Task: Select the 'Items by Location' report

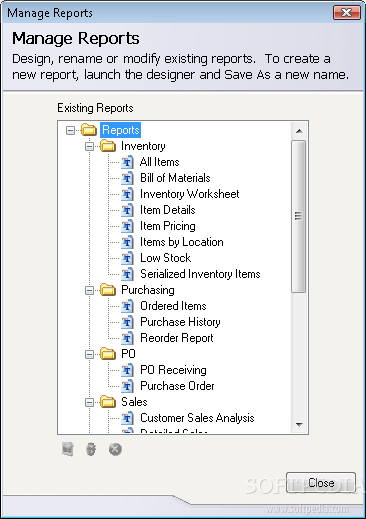Action: click(x=182, y=242)
